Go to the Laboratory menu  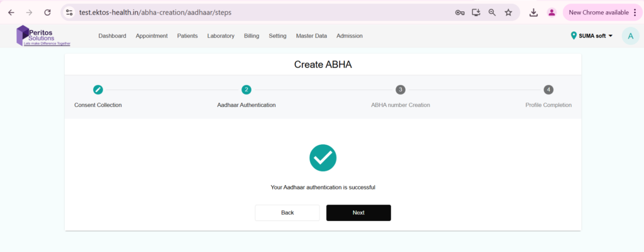(x=221, y=36)
